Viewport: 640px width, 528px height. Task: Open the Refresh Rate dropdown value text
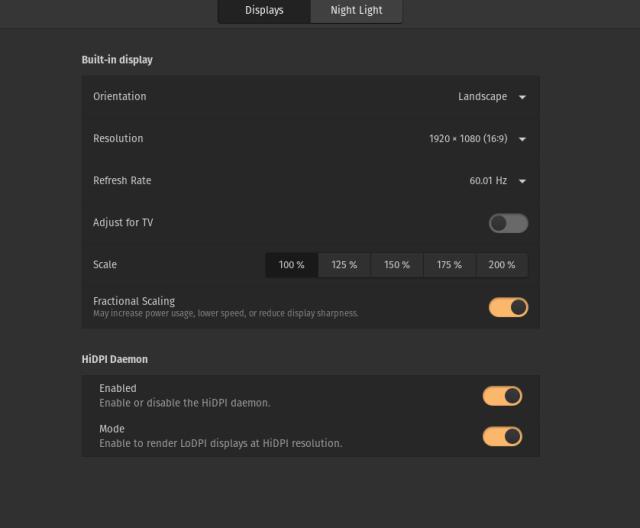point(488,181)
